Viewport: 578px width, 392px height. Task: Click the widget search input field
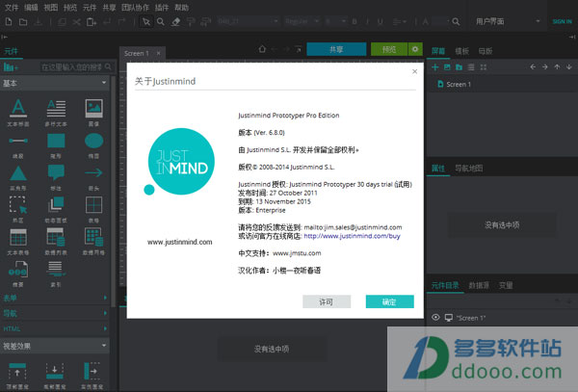click(76, 66)
